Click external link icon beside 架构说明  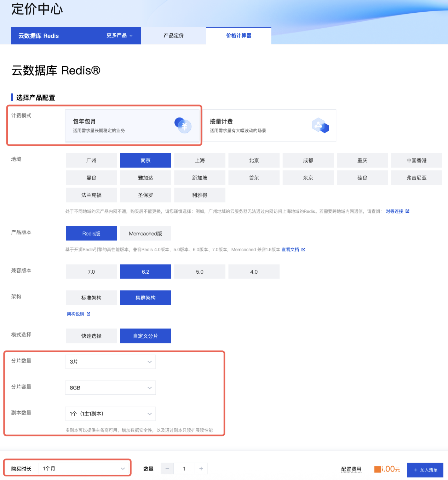coord(88,314)
